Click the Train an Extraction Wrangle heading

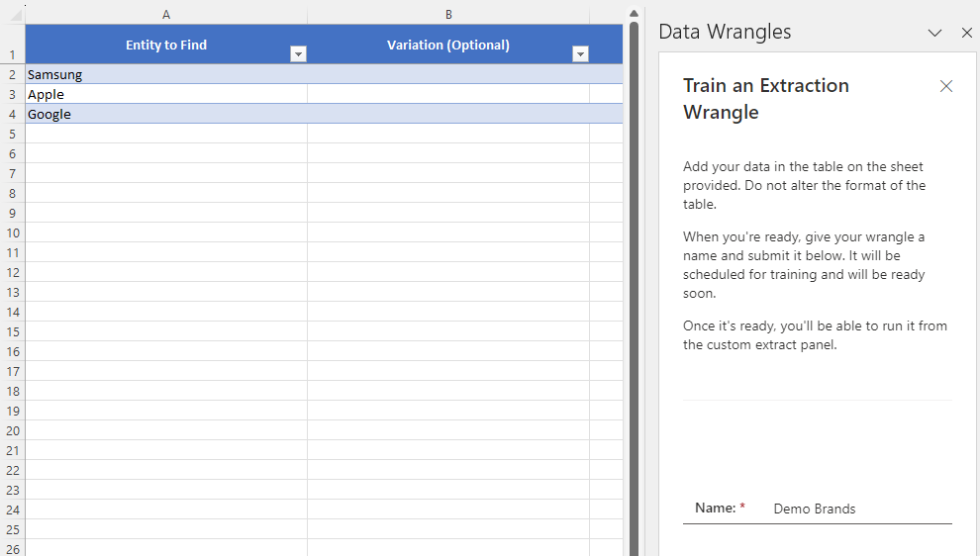coord(765,99)
